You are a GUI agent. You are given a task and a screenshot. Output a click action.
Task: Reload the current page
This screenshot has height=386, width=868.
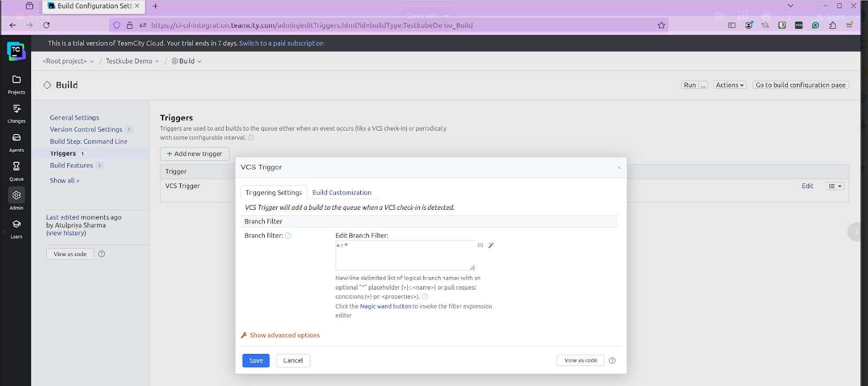pos(47,25)
